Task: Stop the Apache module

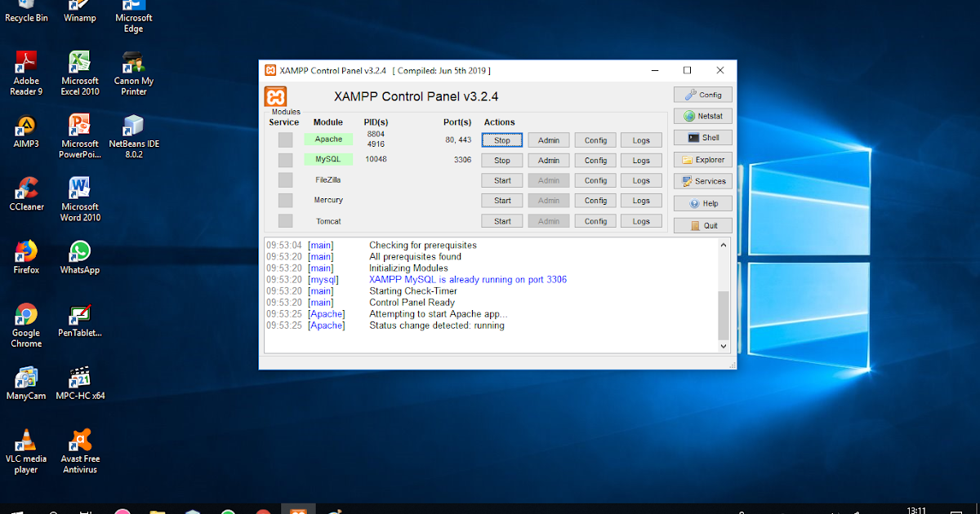Action: pos(502,140)
